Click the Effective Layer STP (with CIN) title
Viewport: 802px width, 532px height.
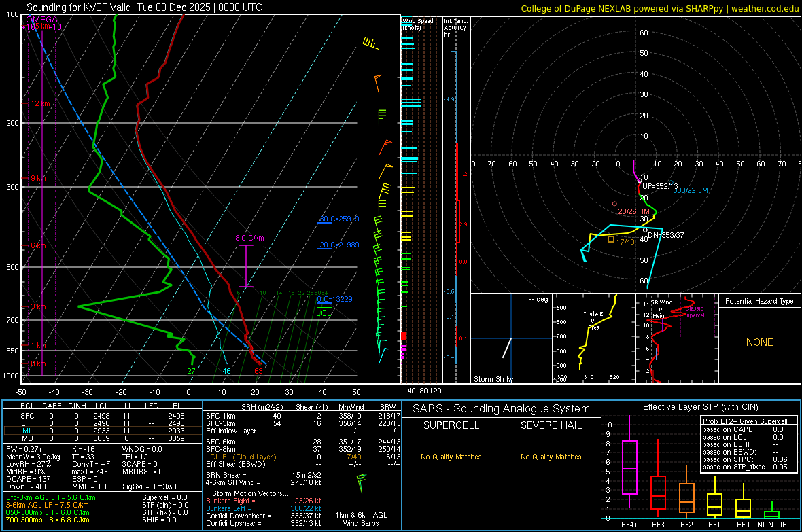click(700, 407)
